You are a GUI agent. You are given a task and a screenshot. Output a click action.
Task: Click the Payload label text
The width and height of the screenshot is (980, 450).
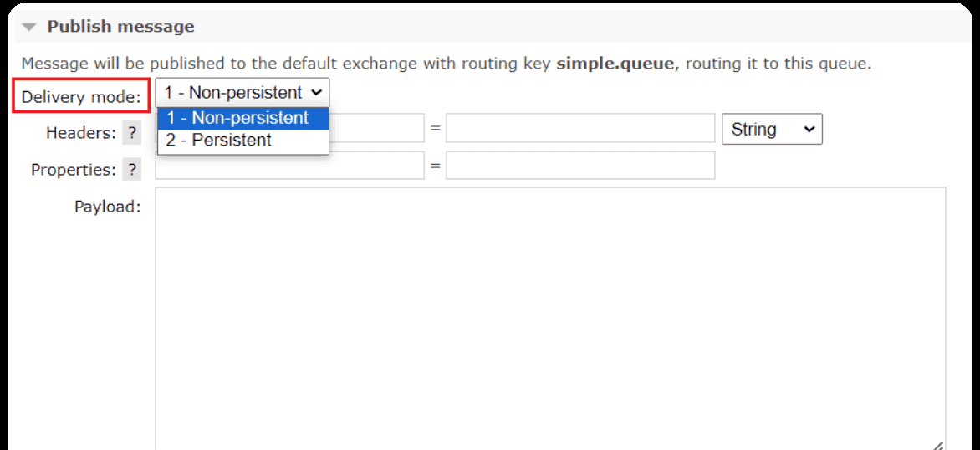107,207
